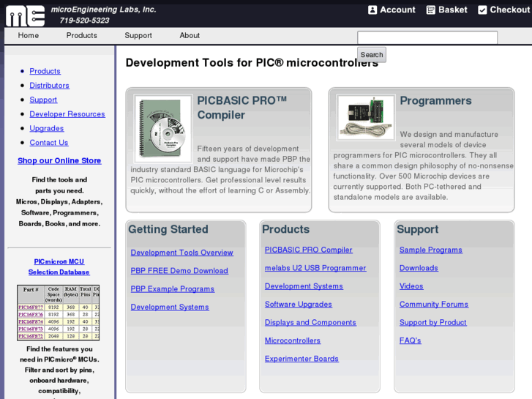This screenshot has height=399, width=532.
Task: Open the Contact Us sidebar link
Action: tap(49, 143)
